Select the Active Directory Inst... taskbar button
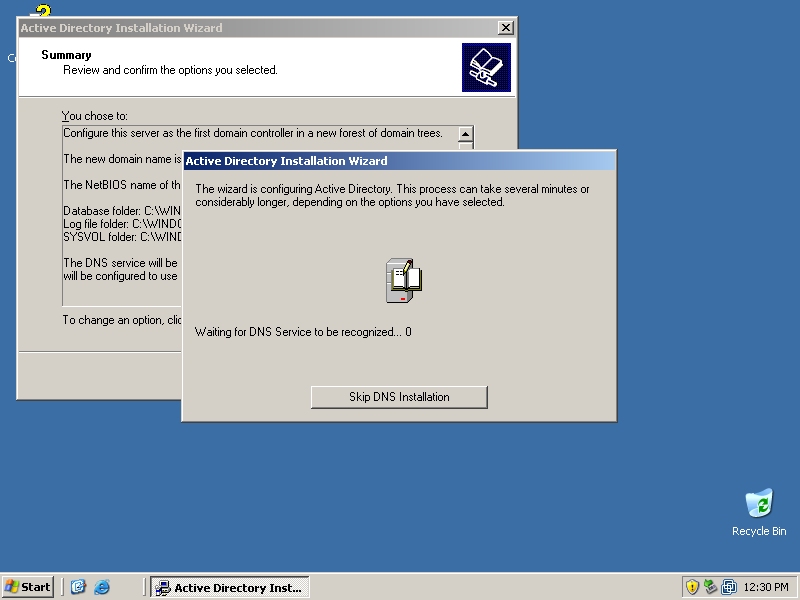This screenshot has height=600, width=800. click(x=230, y=587)
